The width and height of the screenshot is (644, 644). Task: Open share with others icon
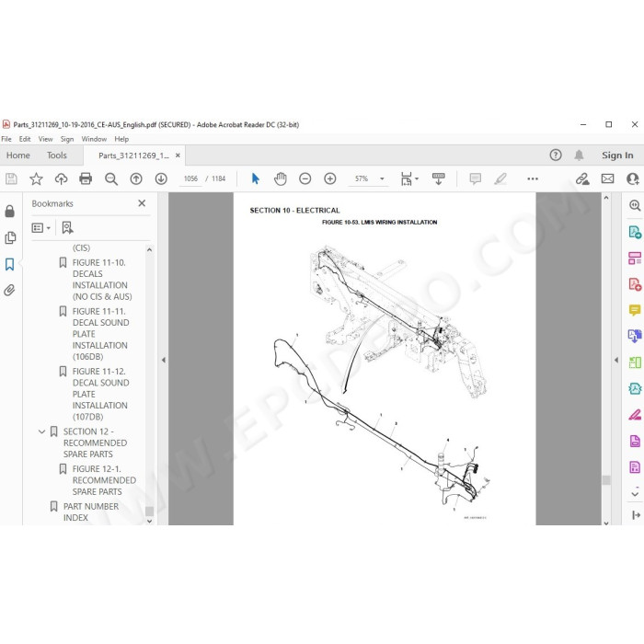pos(633,178)
